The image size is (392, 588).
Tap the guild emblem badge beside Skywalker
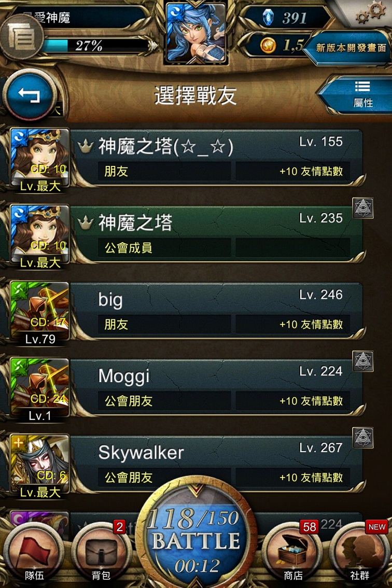point(363,437)
